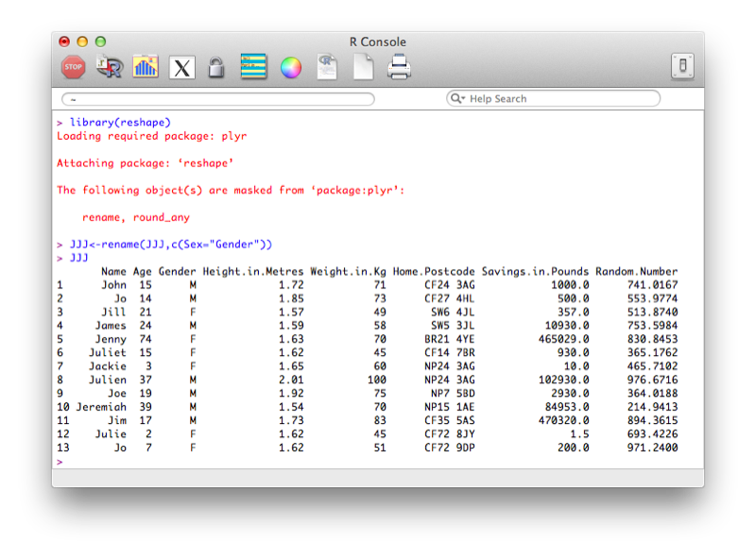Minimize the R Console window
This screenshot has width=756, height=559.
pos(82,42)
